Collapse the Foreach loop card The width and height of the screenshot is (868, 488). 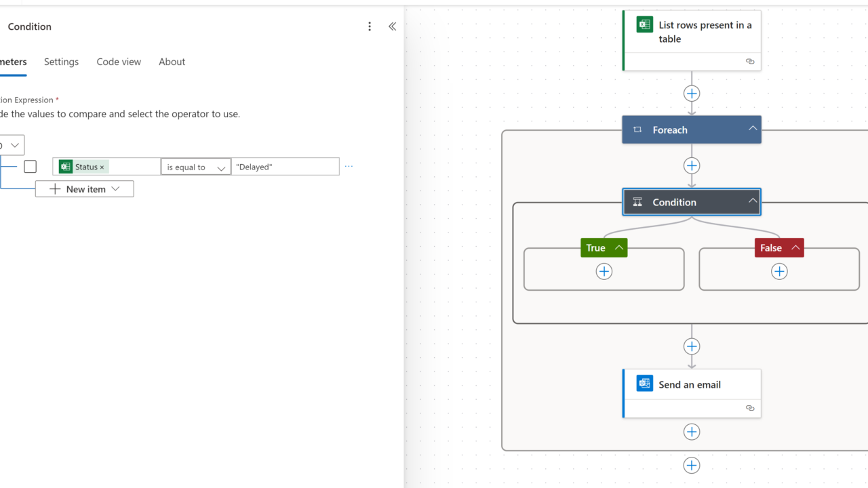coord(752,129)
